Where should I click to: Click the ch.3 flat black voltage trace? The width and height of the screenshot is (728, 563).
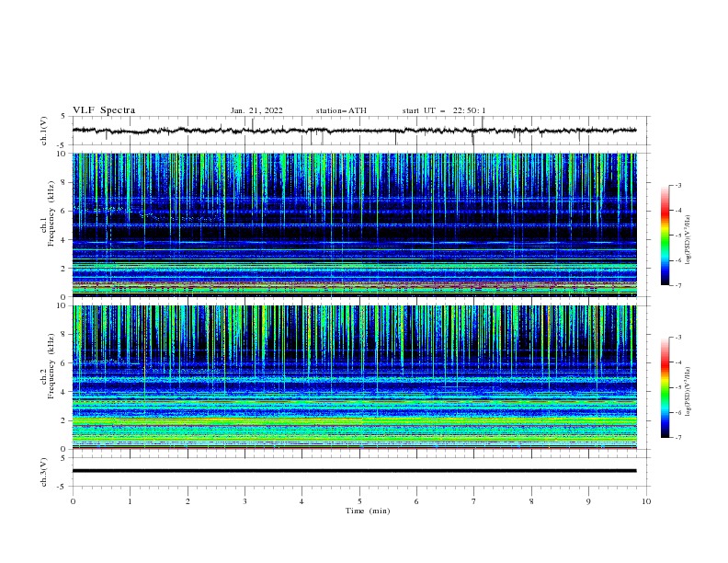[354, 471]
